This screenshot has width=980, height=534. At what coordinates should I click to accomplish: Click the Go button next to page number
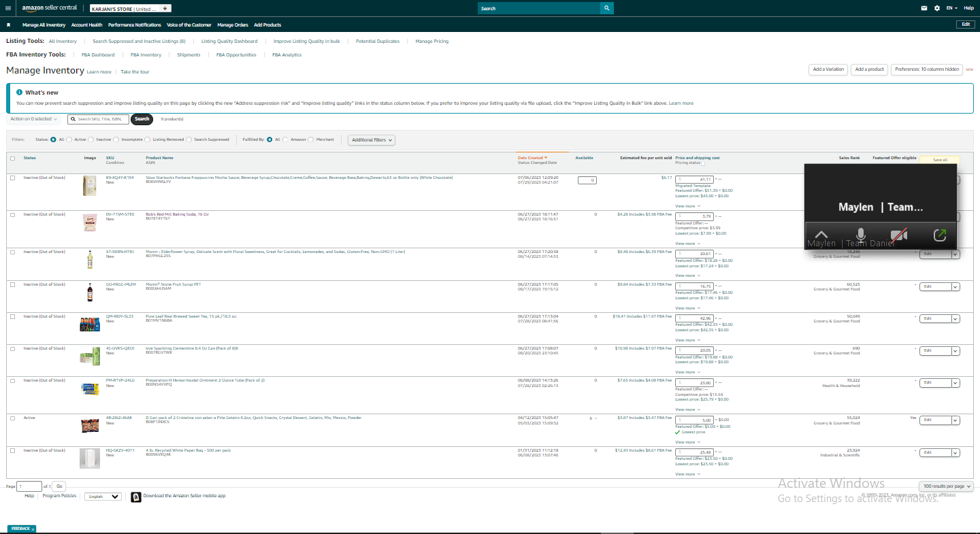tap(59, 486)
